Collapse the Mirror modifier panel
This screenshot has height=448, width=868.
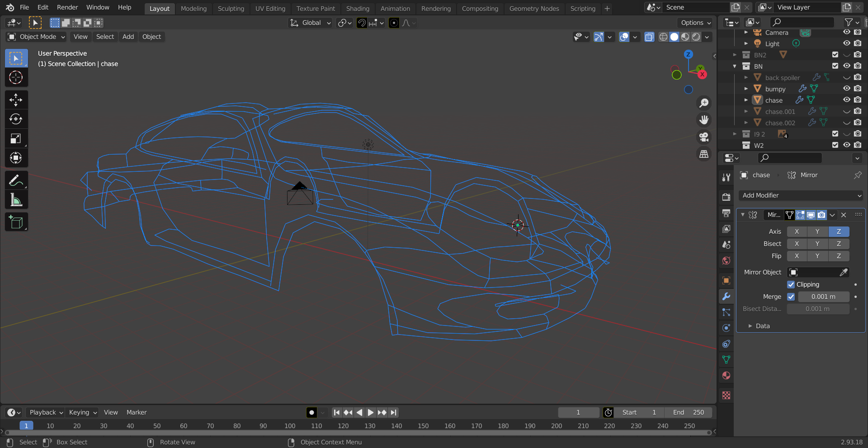click(742, 215)
